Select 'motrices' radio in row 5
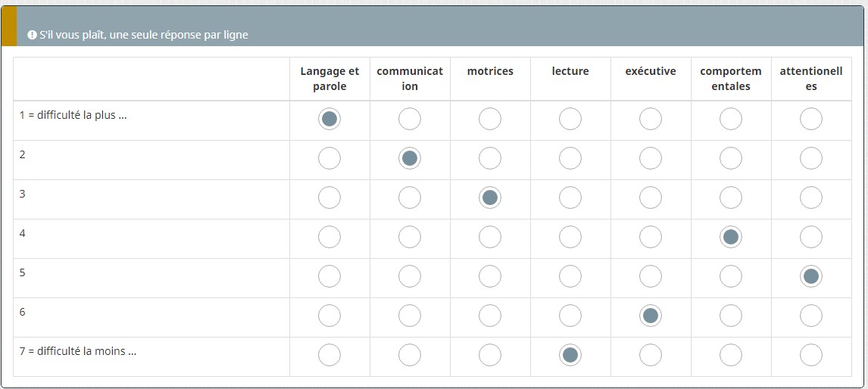The width and height of the screenshot is (868, 389). click(x=490, y=276)
